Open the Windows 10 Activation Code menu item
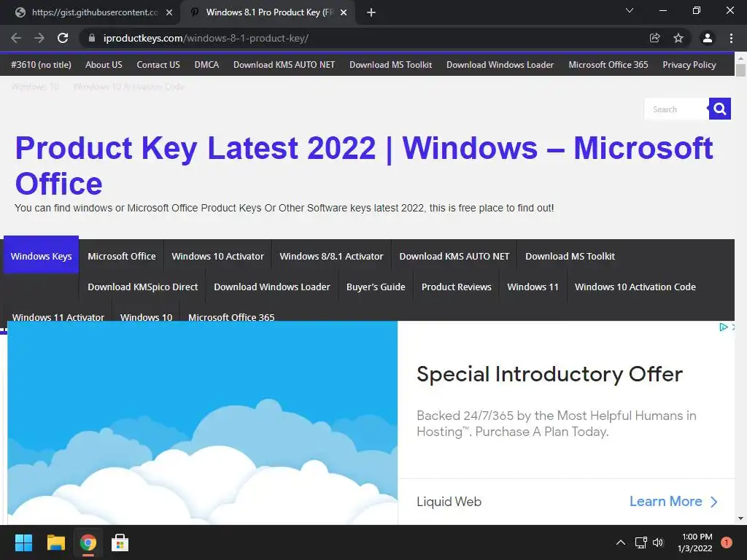The image size is (747, 560). coord(635,287)
